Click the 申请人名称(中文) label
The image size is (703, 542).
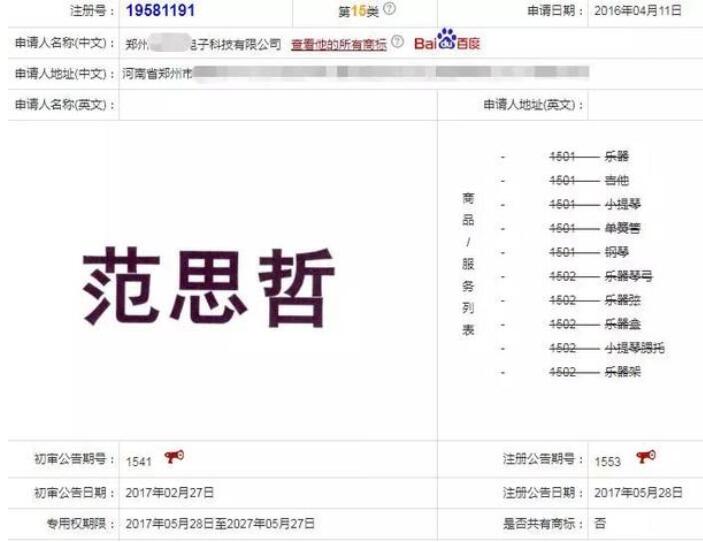(65, 43)
